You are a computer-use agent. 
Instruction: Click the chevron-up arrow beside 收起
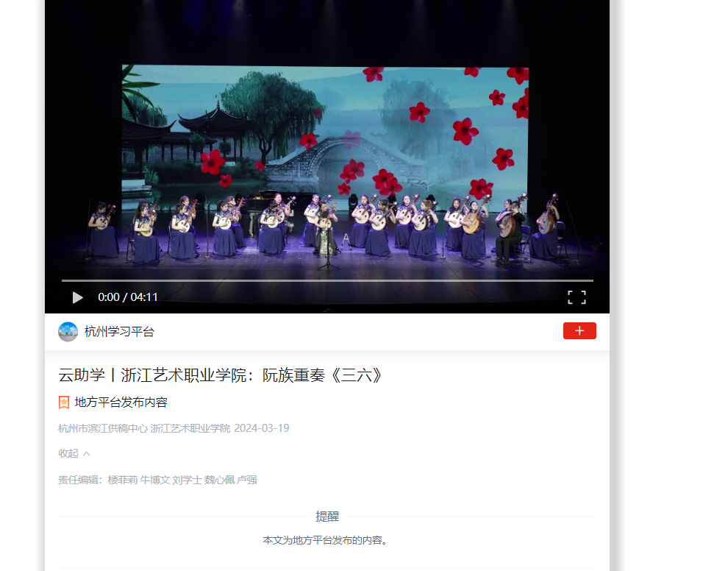(x=87, y=453)
